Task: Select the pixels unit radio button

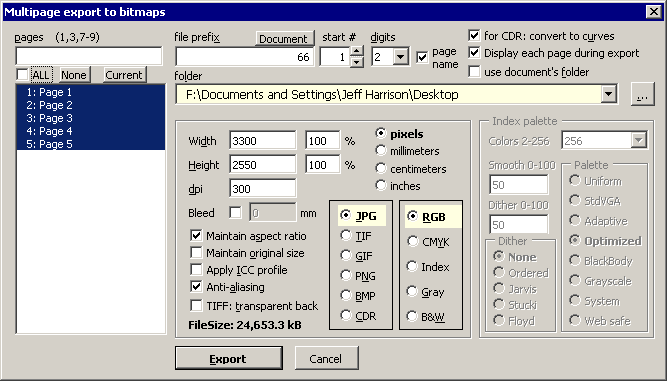Action: coord(381,134)
